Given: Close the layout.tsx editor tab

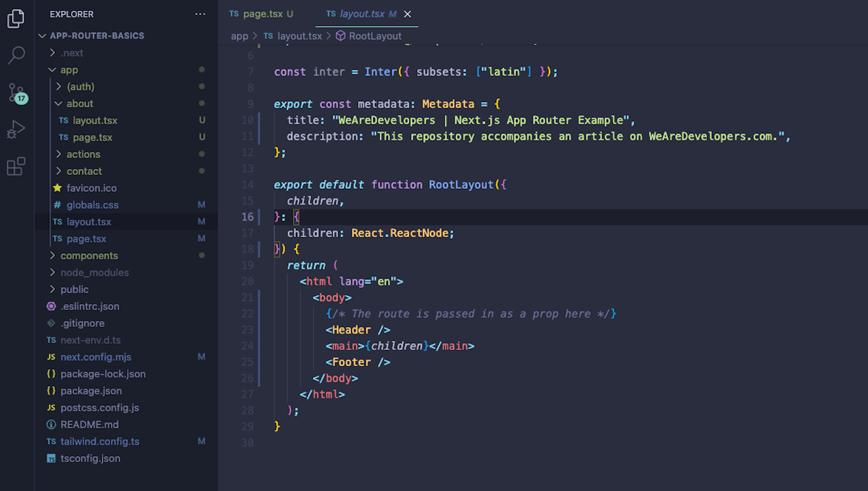Looking at the screenshot, I should pyautogui.click(x=407, y=14).
